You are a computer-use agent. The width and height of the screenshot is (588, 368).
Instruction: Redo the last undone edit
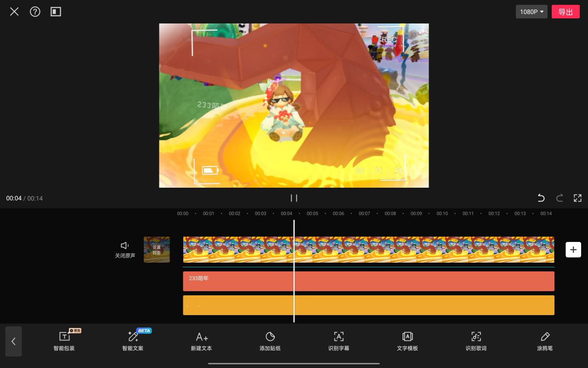pyautogui.click(x=560, y=198)
